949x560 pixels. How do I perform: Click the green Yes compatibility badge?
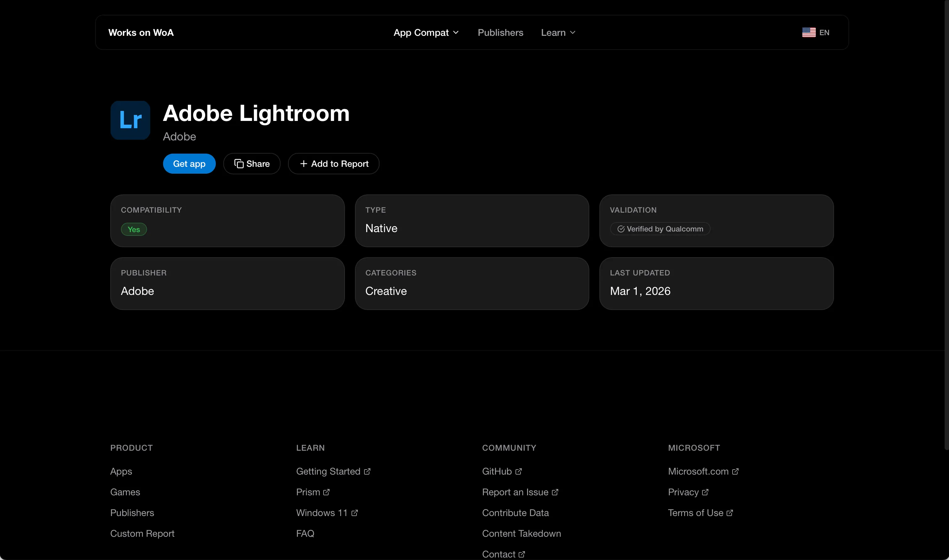(134, 230)
